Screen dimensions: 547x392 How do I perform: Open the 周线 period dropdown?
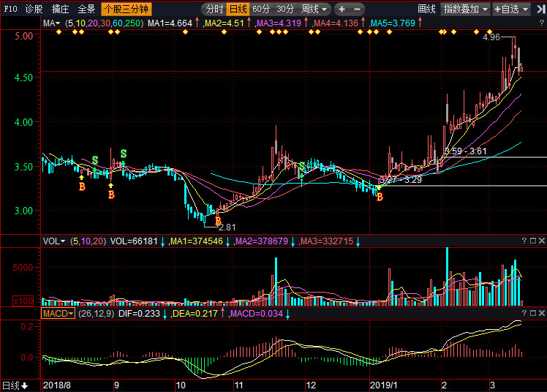314,10
